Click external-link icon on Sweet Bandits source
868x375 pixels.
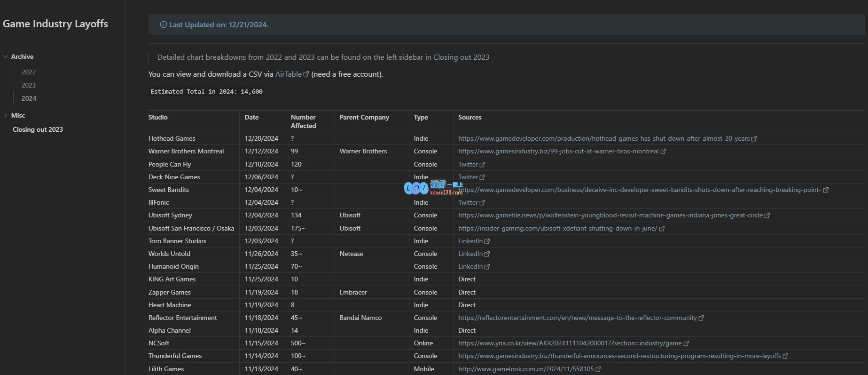826,190
